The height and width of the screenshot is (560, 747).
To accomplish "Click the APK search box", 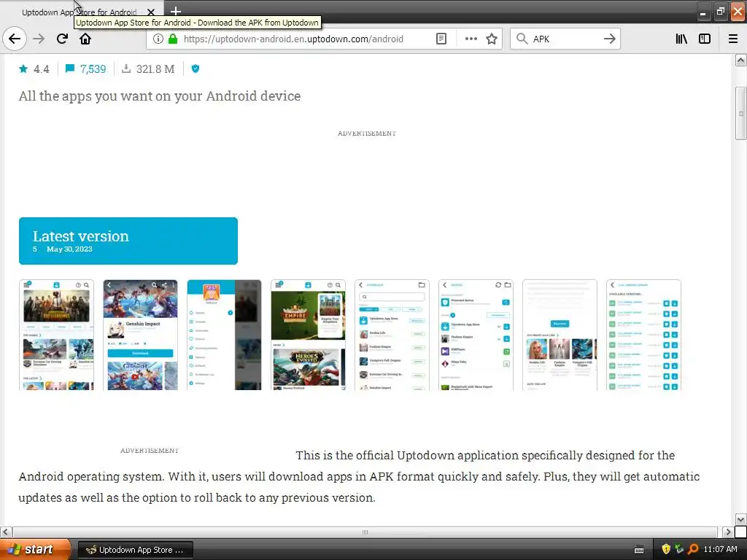I will pos(565,39).
